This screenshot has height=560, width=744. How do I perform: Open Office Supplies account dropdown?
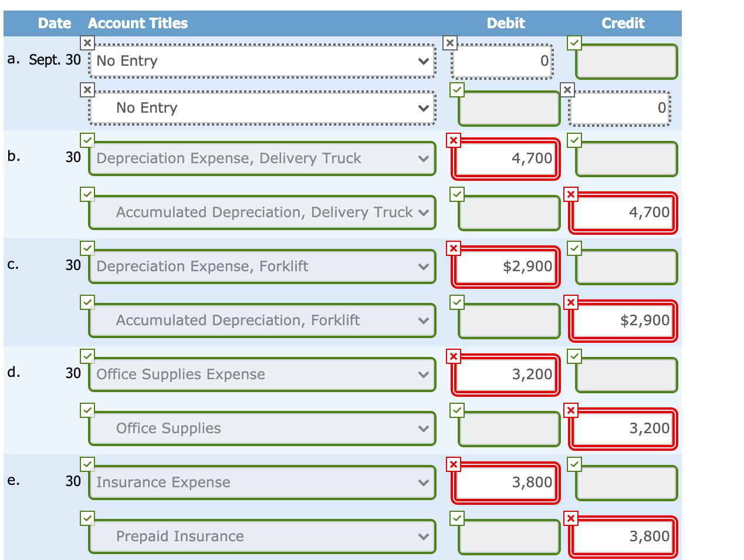262,429
